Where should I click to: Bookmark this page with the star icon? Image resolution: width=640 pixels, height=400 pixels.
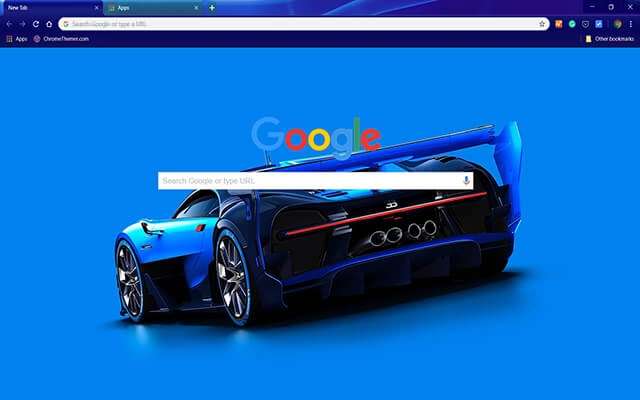point(542,24)
